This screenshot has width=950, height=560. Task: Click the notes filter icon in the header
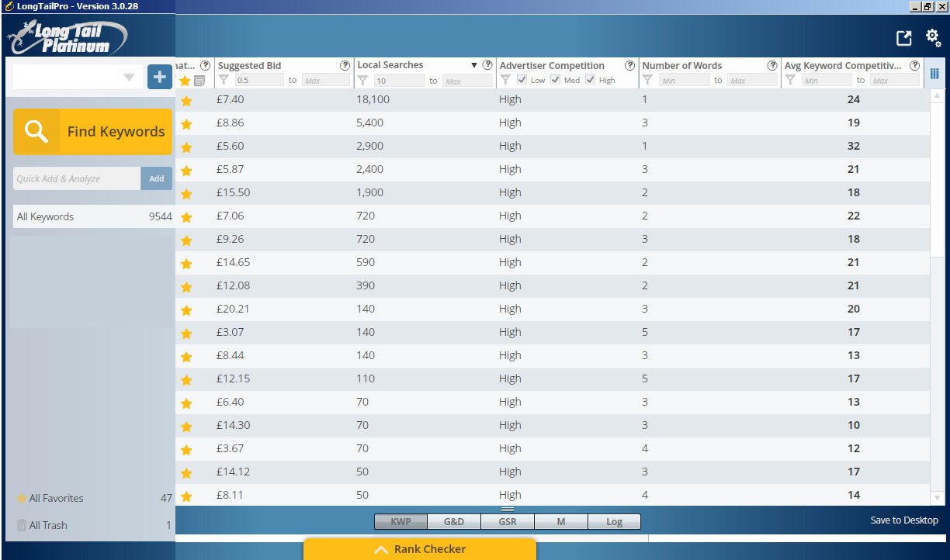pyautogui.click(x=199, y=81)
